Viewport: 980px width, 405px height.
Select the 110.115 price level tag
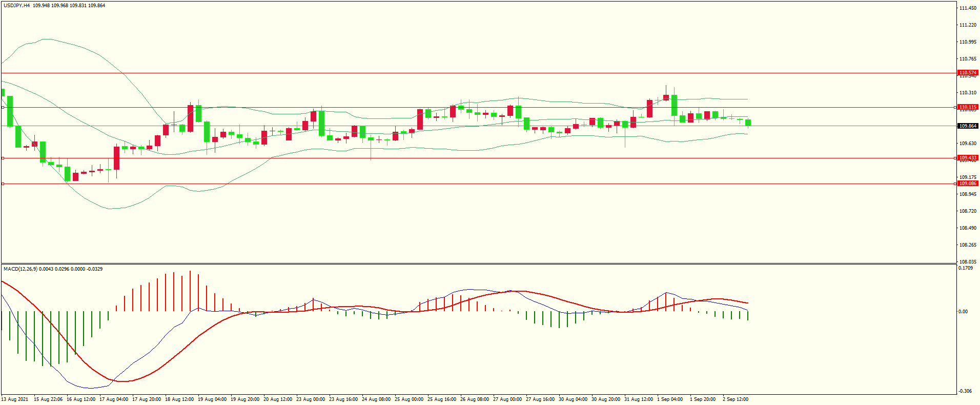coord(968,107)
